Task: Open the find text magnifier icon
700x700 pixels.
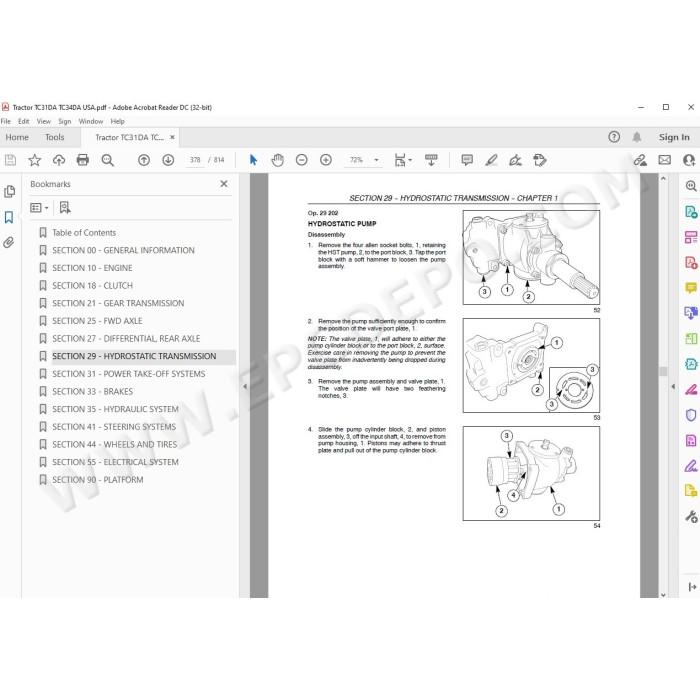Action: coord(108,160)
